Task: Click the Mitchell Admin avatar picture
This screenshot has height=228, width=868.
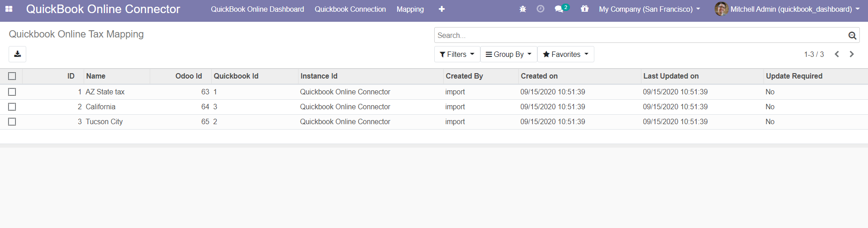Action: click(x=721, y=9)
